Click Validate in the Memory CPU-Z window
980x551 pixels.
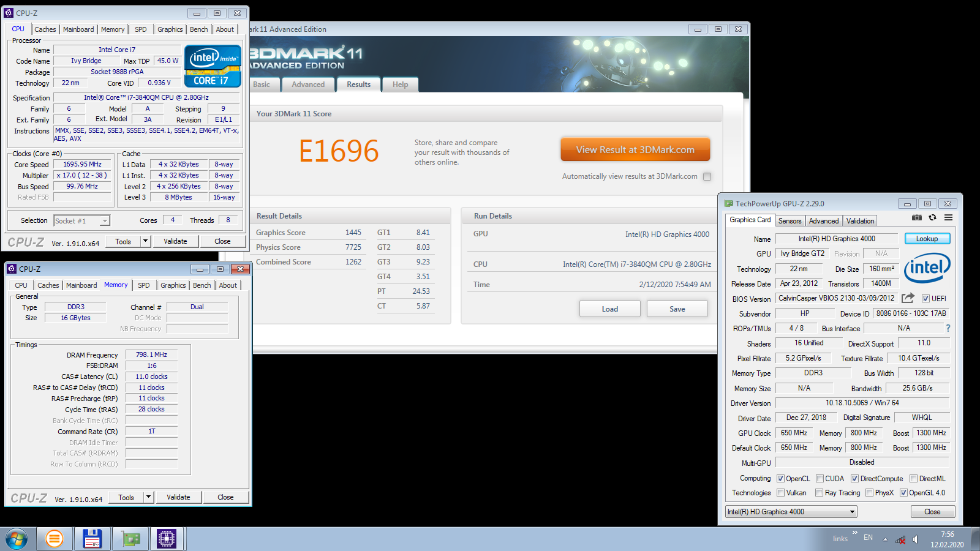tap(178, 497)
